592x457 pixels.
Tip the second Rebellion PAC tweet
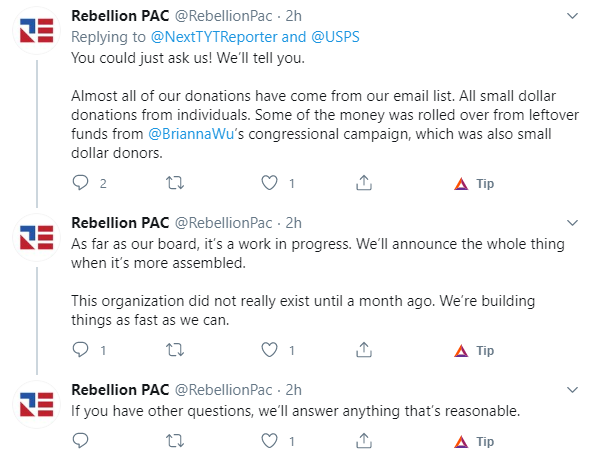474,350
